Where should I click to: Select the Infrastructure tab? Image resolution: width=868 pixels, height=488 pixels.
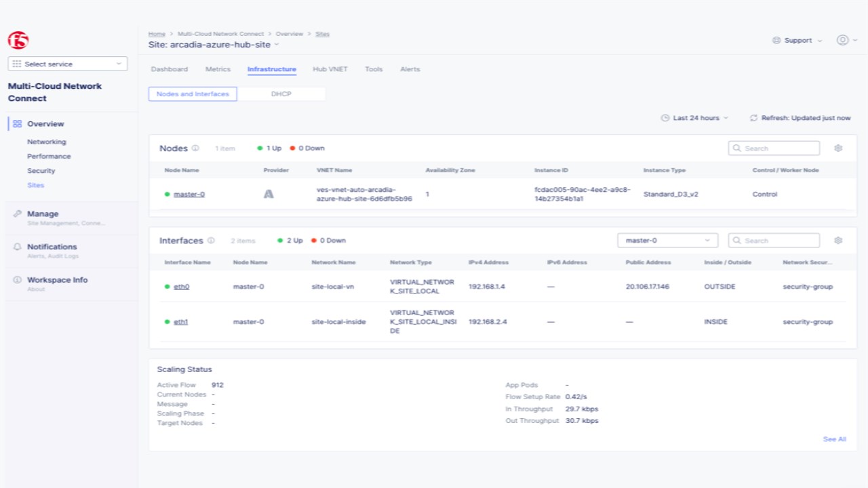pyautogui.click(x=272, y=69)
